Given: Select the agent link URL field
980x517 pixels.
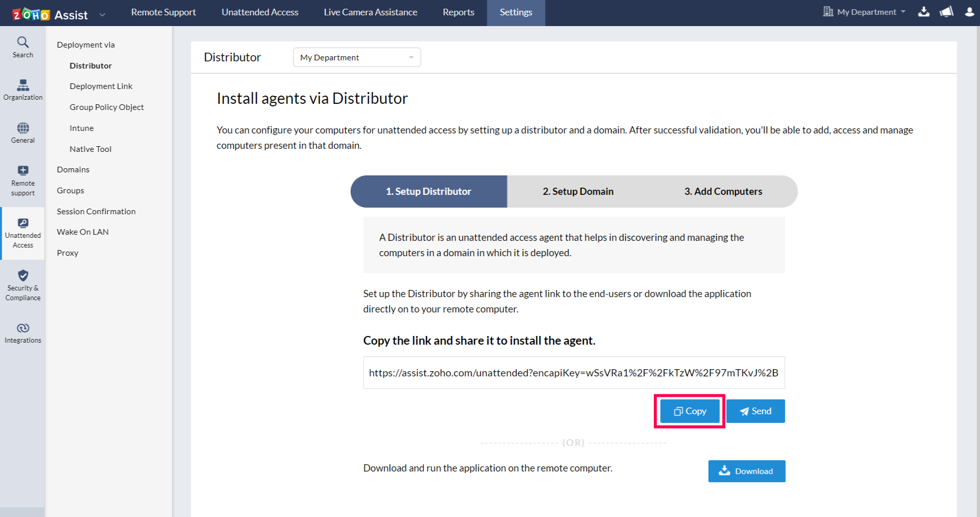Looking at the screenshot, I should pyautogui.click(x=574, y=372).
